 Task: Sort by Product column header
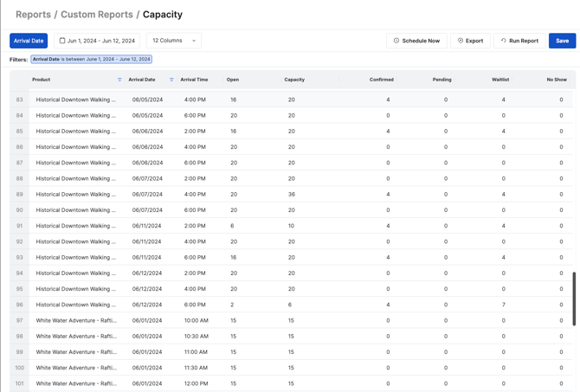pos(41,80)
